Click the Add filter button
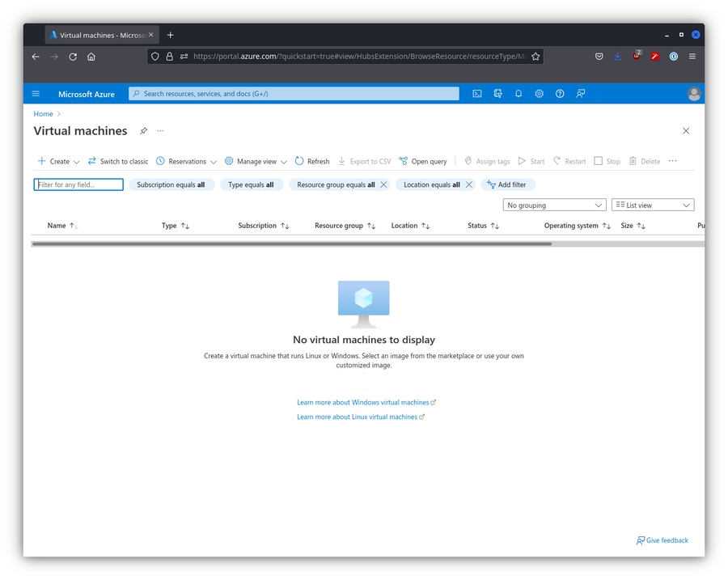 (507, 184)
